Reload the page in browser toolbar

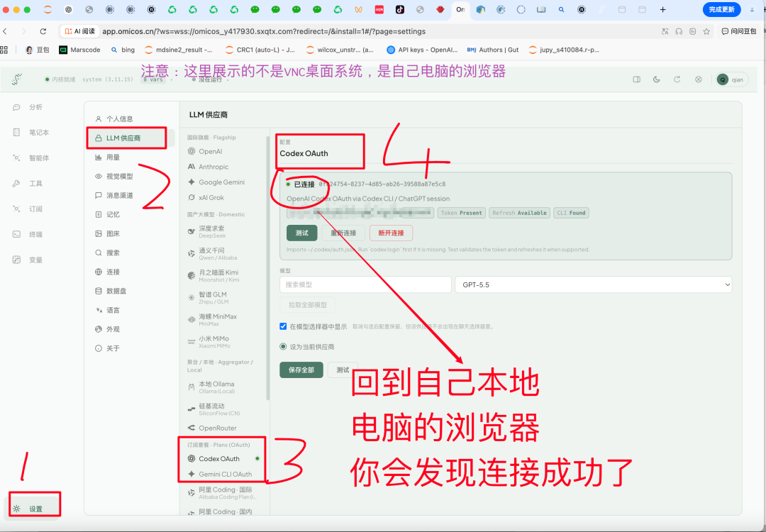(x=43, y=31)
